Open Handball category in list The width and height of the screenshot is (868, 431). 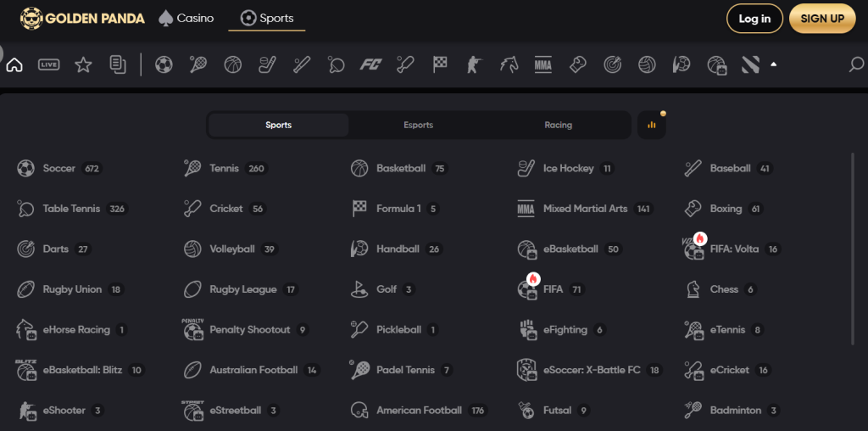coord(397,249)
